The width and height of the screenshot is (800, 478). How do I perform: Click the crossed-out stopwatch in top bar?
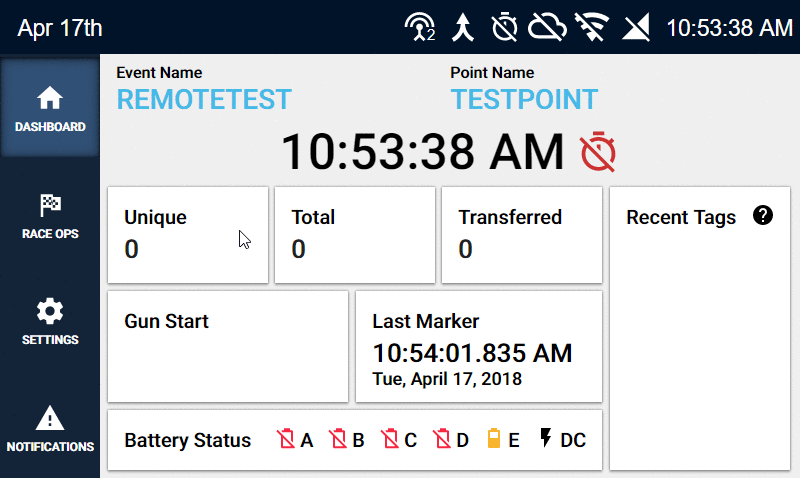[x=505, y=27]
